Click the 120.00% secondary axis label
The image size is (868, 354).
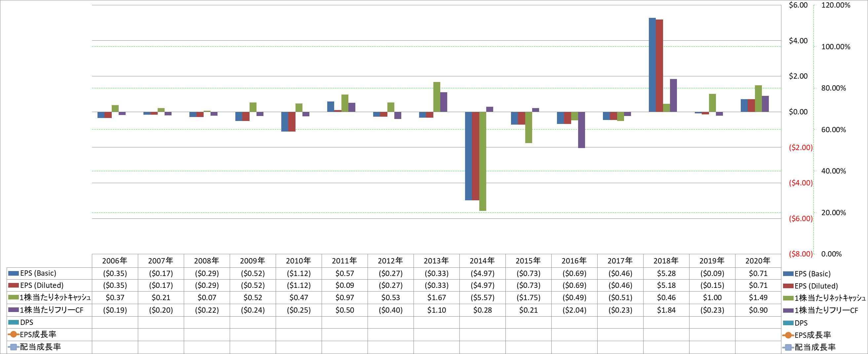point(836,5)
